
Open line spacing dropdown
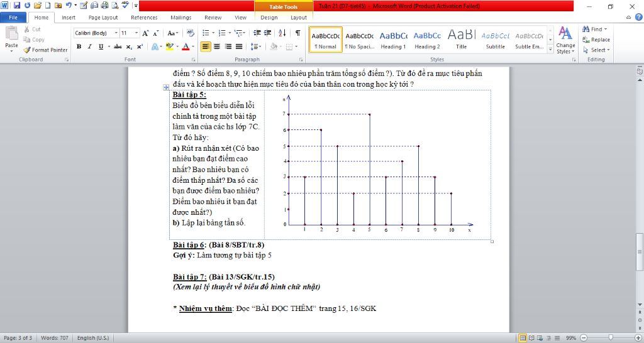(256, 46)
